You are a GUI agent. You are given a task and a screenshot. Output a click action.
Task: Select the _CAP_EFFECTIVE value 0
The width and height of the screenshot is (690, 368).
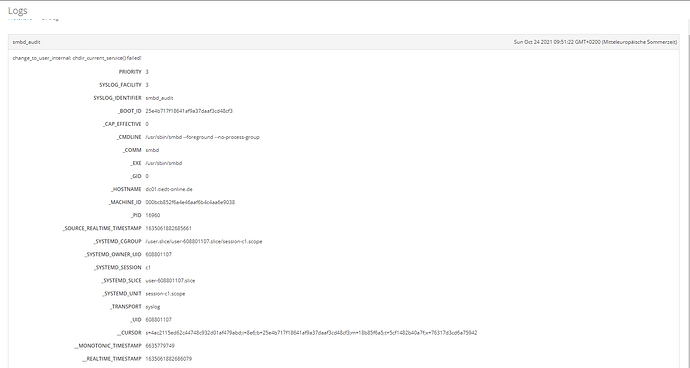pos(147,124)
